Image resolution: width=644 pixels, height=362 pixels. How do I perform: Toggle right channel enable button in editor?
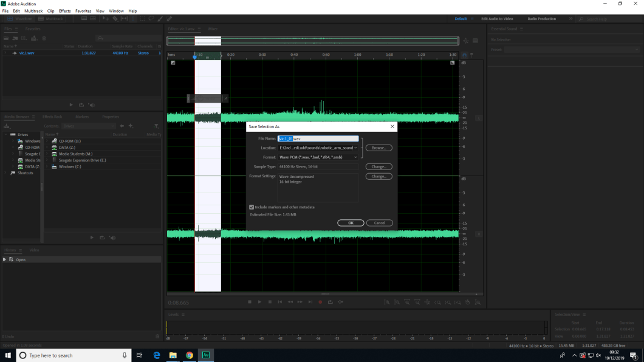479,234
